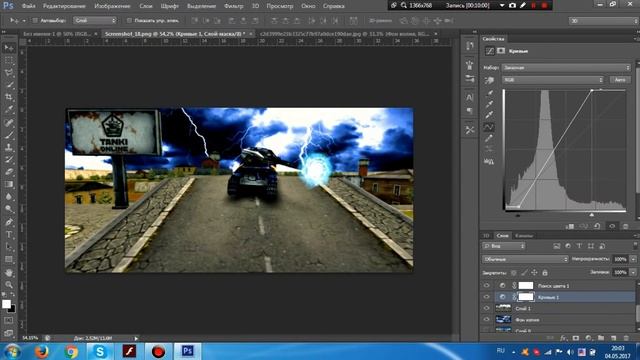Switch to the Каналы tab
This screenshot has width=640, height=360.
[524, 236]
